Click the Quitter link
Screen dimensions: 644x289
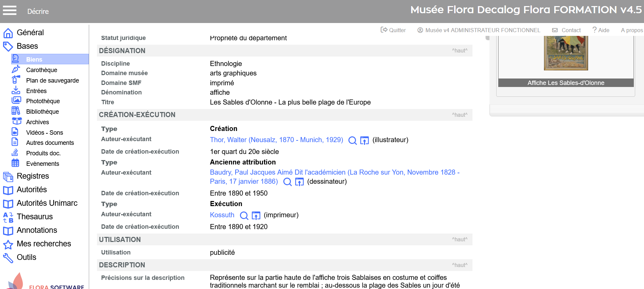[x=394, y=30]
